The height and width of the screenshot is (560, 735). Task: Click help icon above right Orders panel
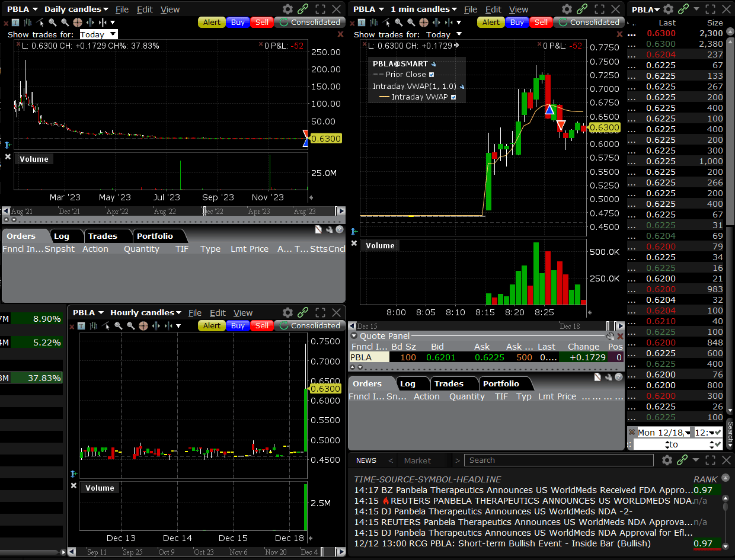coord(619,377)
